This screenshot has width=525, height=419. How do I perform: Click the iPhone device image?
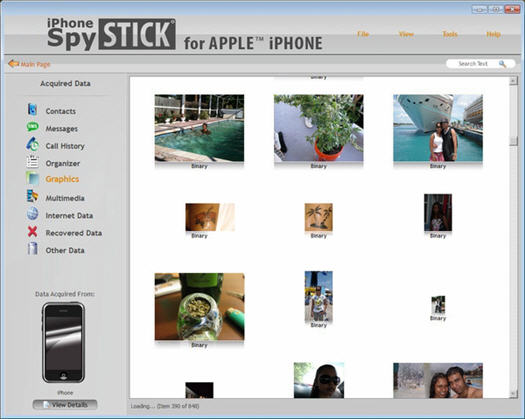(63, 342)
